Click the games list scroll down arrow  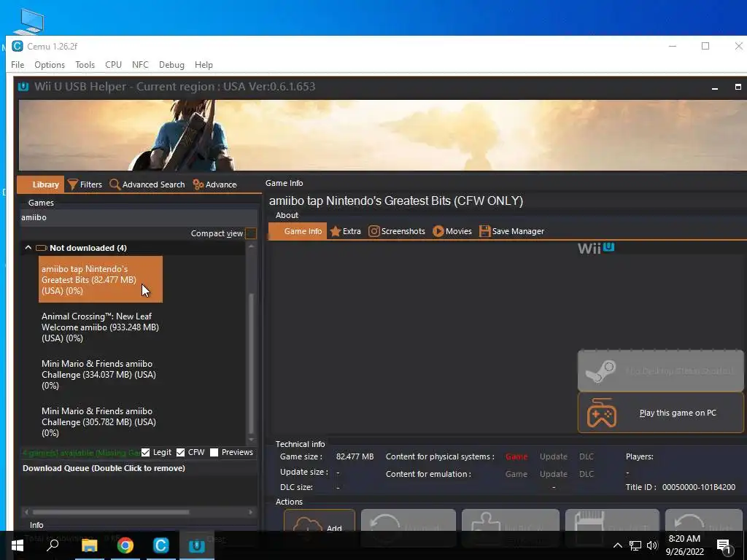click(251, 439)
